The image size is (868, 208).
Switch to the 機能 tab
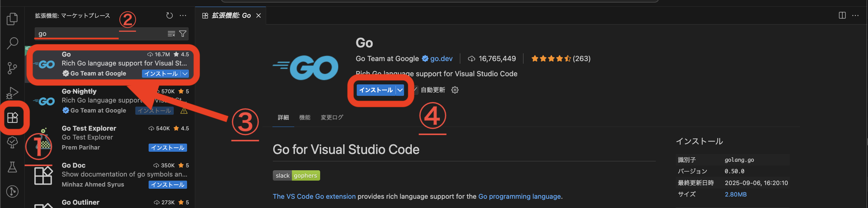[x=305, y=117]
